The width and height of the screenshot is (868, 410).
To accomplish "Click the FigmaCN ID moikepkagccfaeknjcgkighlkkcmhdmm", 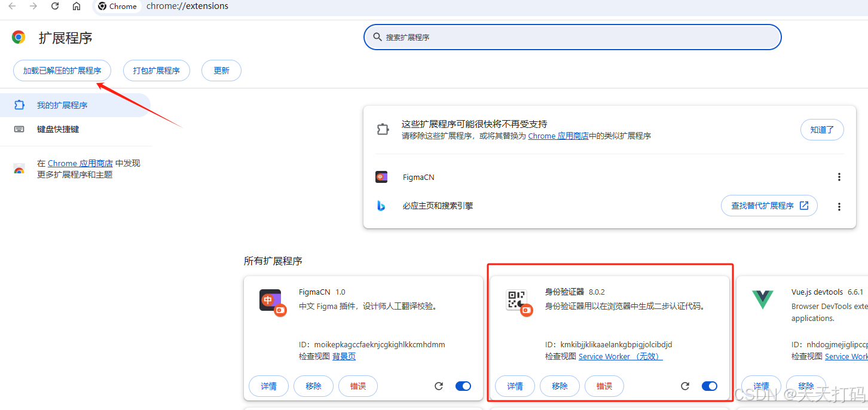I will point(379,345).
